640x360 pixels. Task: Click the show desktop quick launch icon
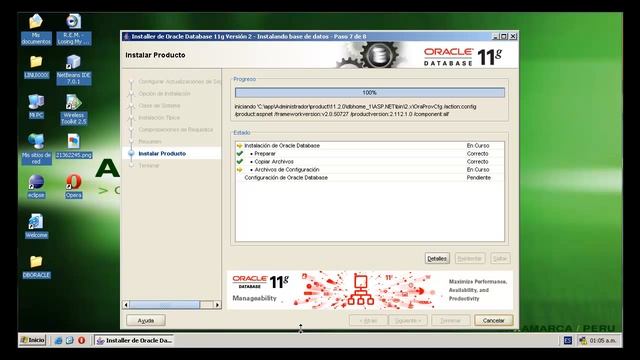coord(70,340)
